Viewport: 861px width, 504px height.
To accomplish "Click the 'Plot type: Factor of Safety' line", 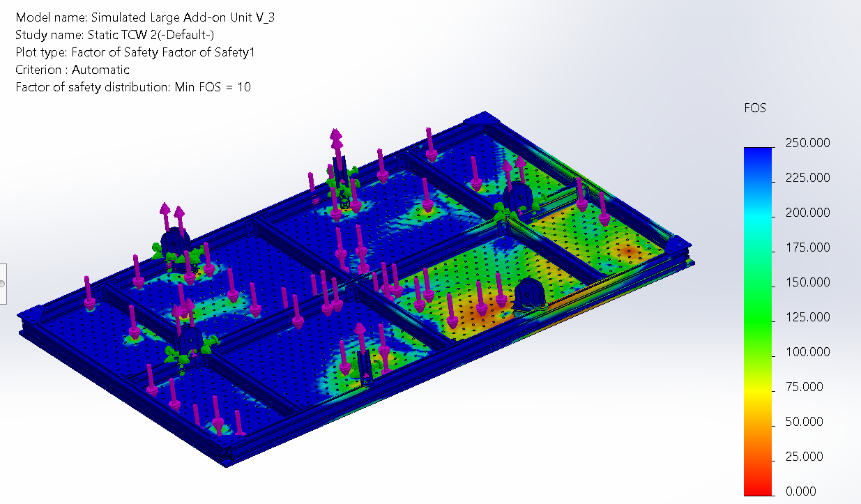I will (135, 52).
